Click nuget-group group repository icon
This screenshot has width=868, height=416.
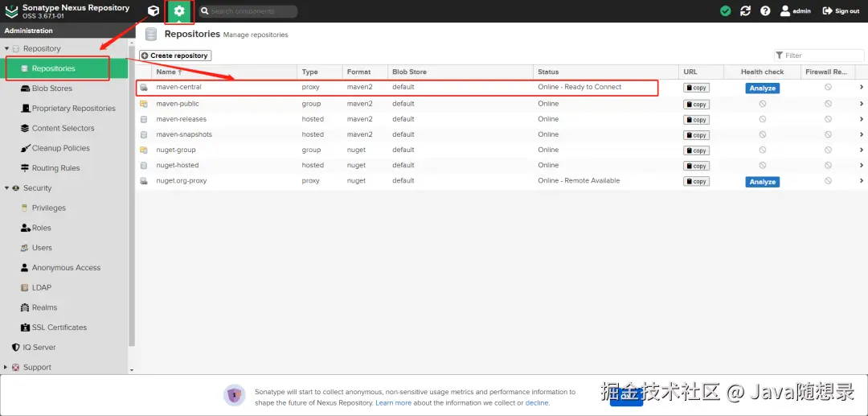[144, 150]
